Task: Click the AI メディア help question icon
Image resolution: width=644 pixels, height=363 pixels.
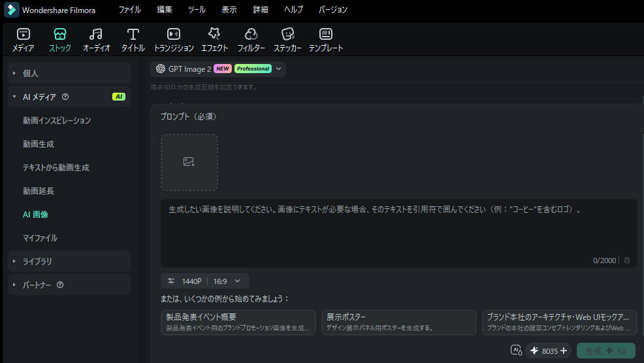Action: tap(65, 97)
